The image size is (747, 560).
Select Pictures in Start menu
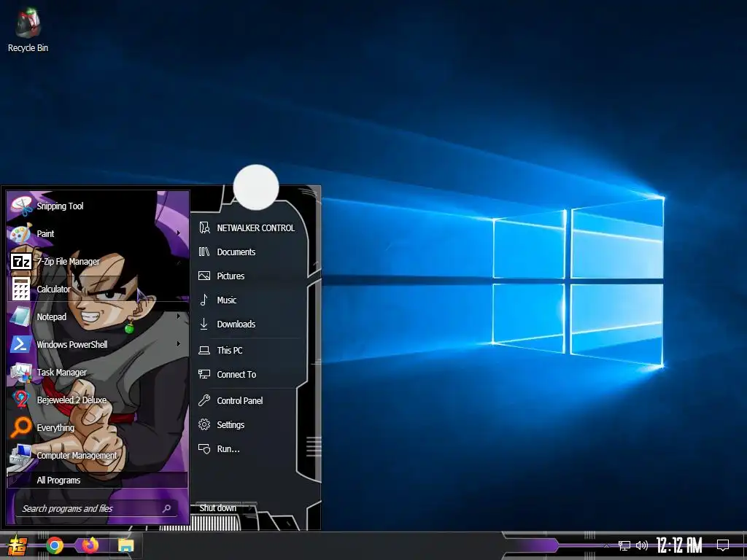(x=231, y=276)
